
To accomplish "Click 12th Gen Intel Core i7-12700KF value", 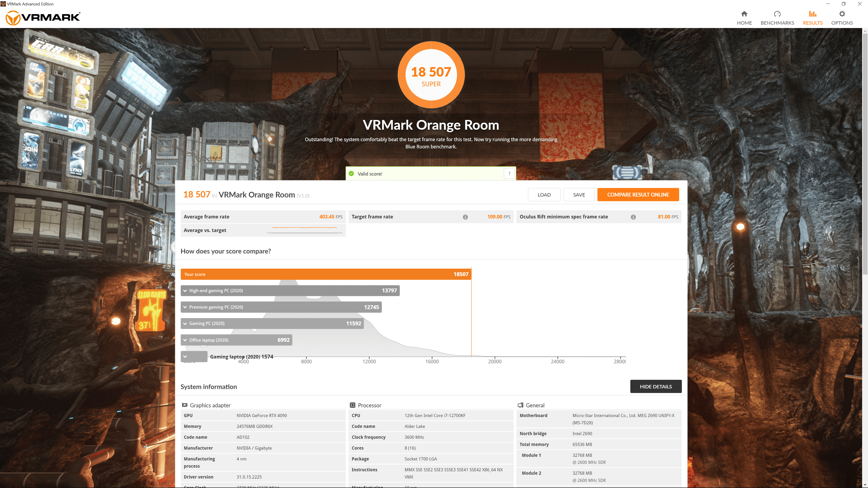I will (435, 416).
